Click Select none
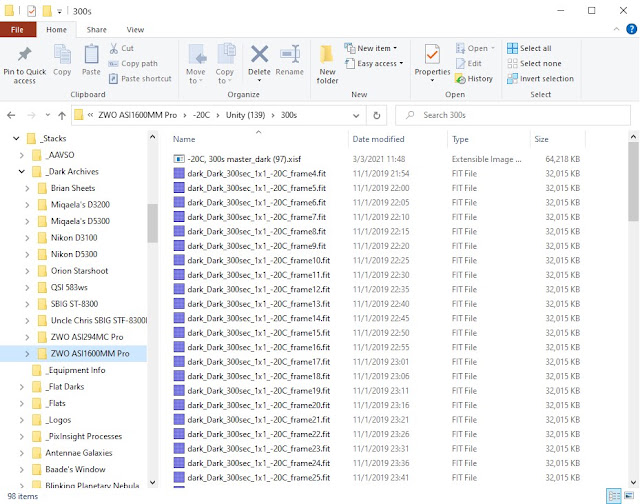The width and height of the screenshot is (640, 504). coord(534,63)
